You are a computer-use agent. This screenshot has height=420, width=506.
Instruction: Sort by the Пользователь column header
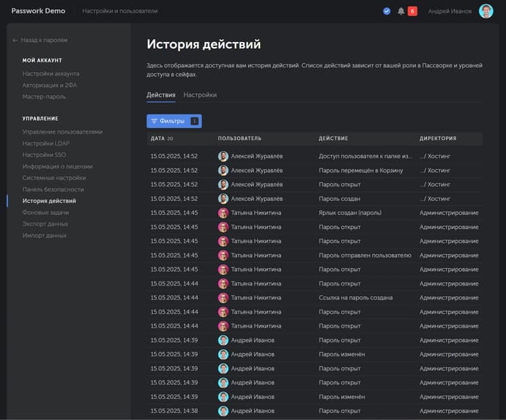[x=239, y=139]
